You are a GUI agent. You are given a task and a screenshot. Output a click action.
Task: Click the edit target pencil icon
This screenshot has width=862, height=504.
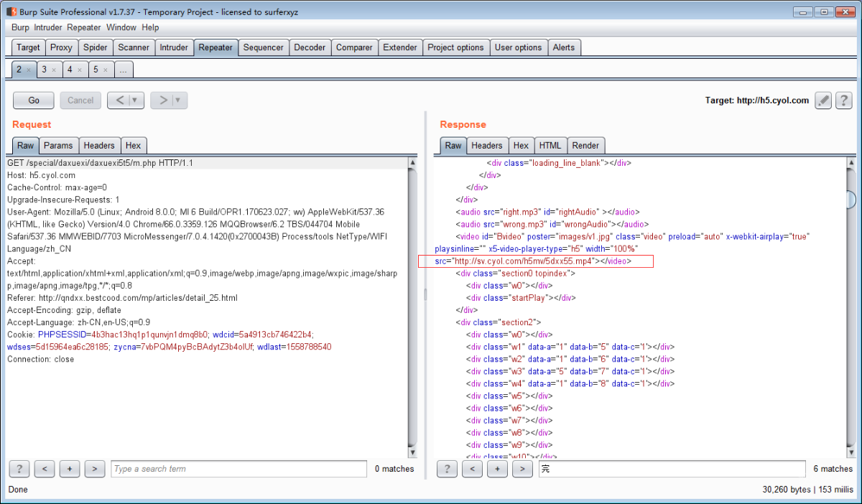(823, 101)
